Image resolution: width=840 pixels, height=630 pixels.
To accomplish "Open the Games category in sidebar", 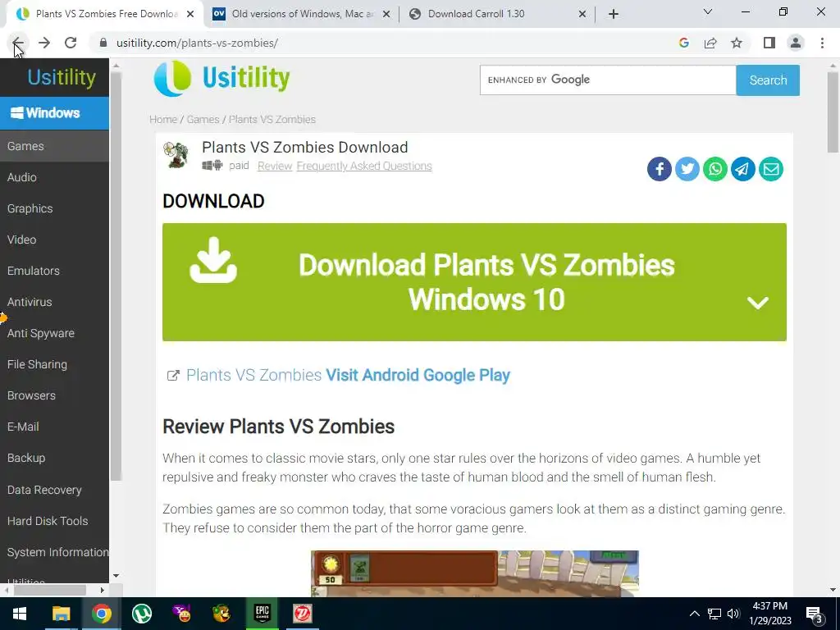I will (x=54, y=146).
